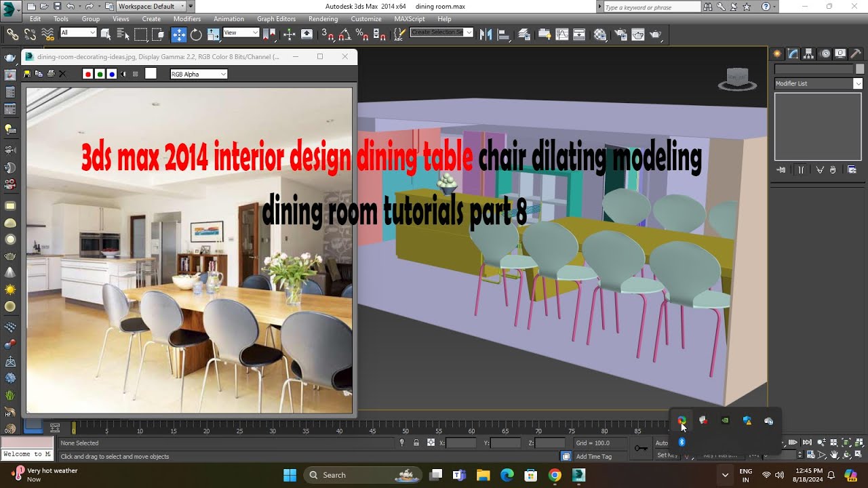
Task: Open the Workspace: Default dropdown
Action: pyautogui.click(x=151, y=6)
